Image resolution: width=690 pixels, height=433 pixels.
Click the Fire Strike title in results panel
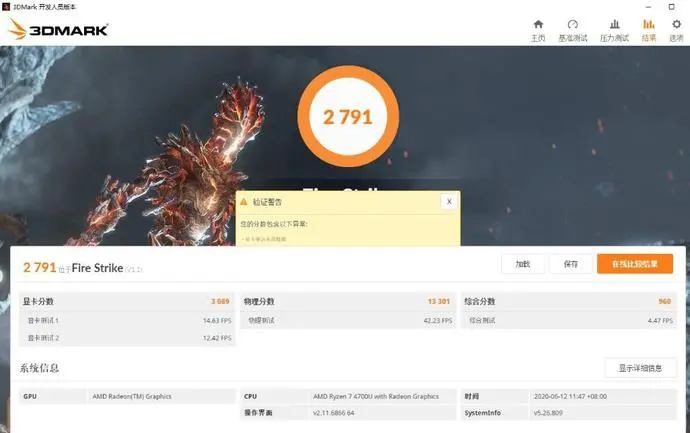point(97,268)
